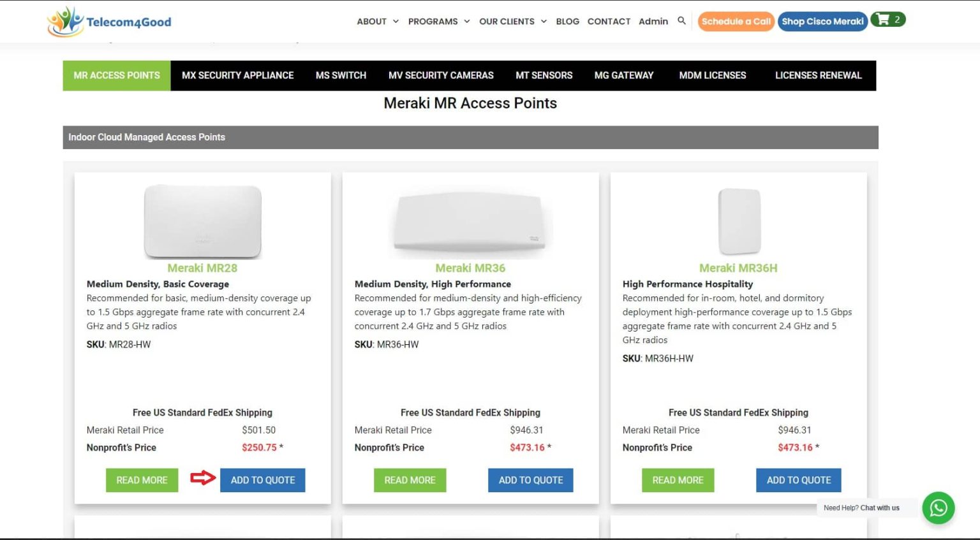980x540 pixels.
Task: Click the Meraki MR28 product image
Action: [x=202, y=221]
